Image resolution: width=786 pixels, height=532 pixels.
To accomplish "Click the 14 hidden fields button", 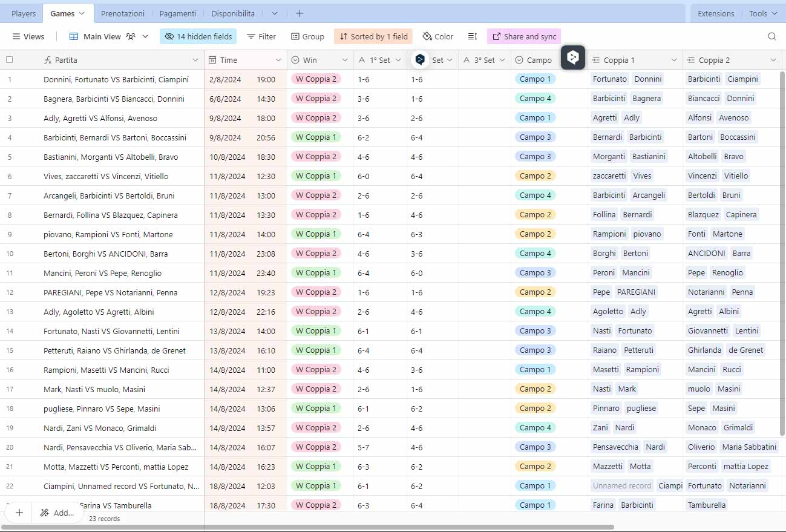I will click(x=198, y=36).
